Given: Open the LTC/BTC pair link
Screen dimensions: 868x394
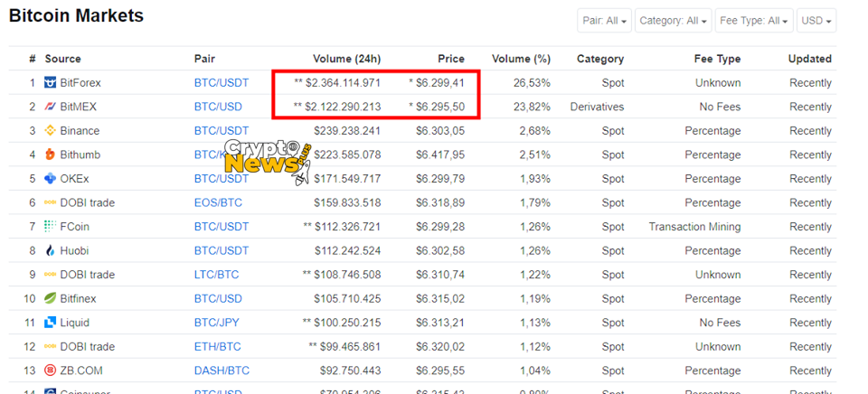Looking at the screenshot, I should (217, 275).
